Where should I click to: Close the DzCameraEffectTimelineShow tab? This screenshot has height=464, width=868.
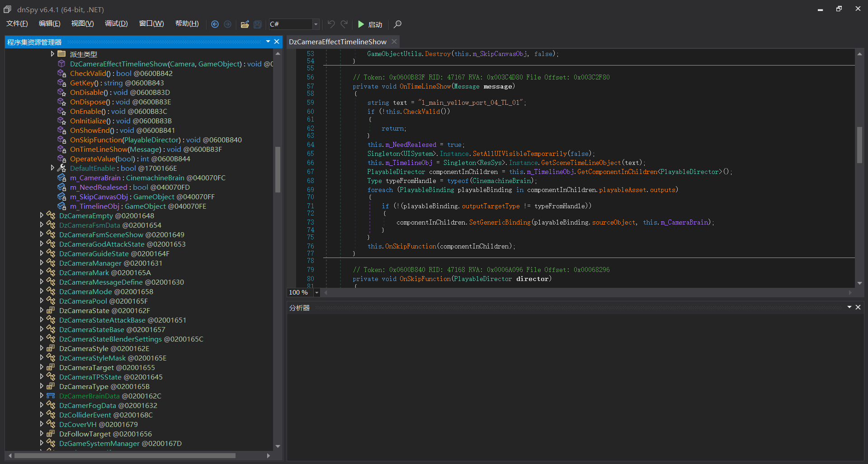point(394,42)
